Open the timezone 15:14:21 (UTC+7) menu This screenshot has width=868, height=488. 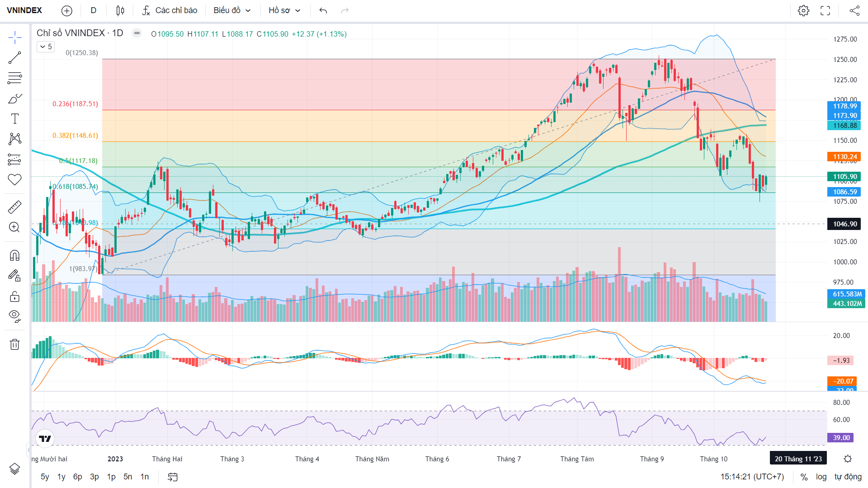pos(752,477)
